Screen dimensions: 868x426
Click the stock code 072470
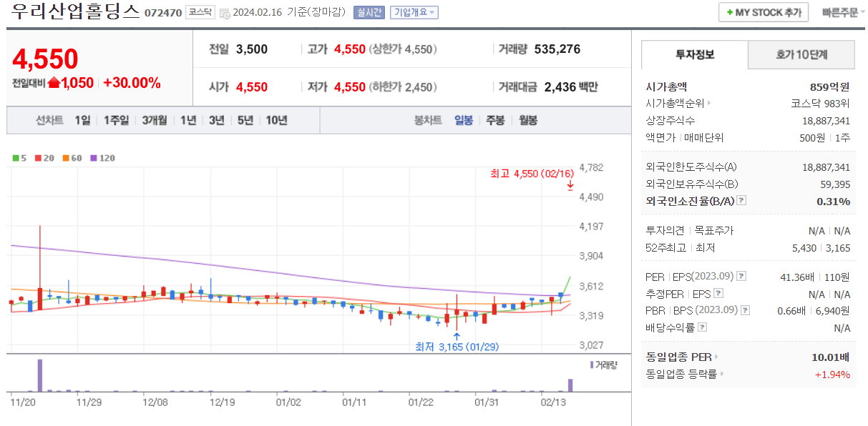pyautogui.click(x=163, y=13)
